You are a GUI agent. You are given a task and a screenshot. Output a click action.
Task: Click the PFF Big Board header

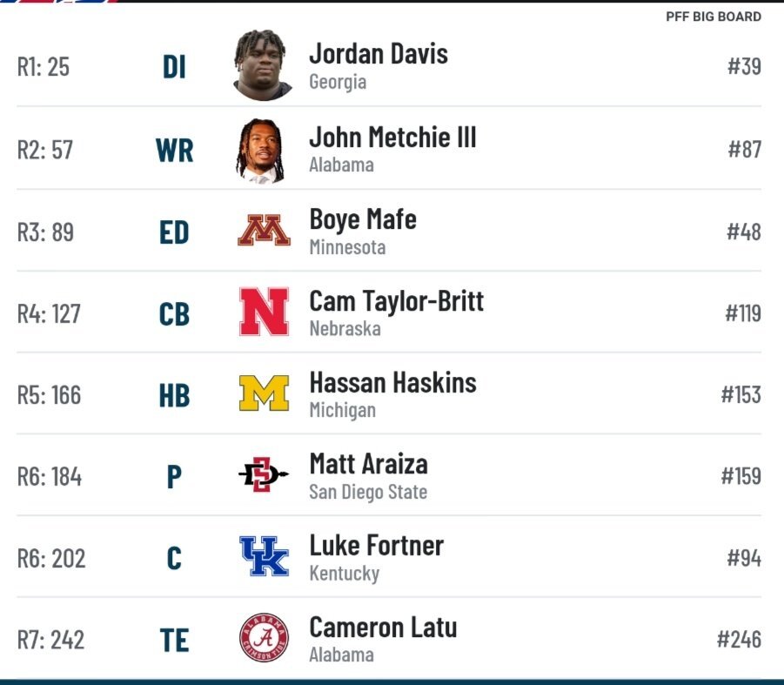[714, 17]
